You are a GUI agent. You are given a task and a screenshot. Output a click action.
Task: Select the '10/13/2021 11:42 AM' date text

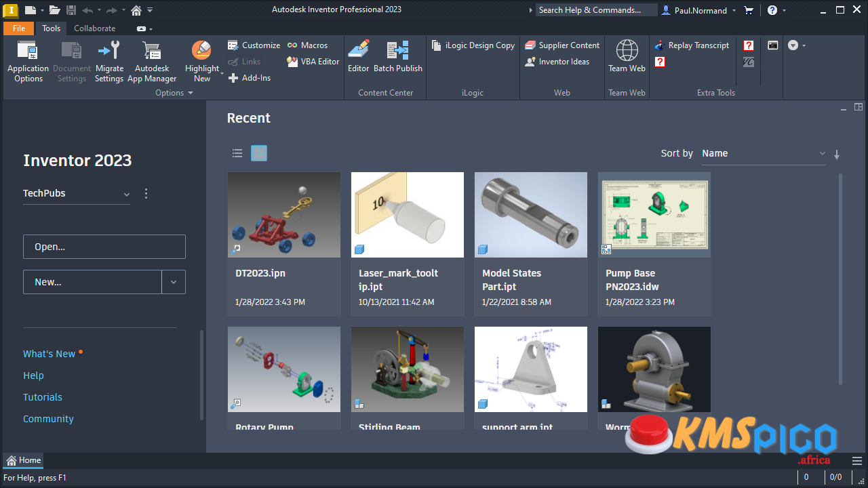tap(397, 302)
